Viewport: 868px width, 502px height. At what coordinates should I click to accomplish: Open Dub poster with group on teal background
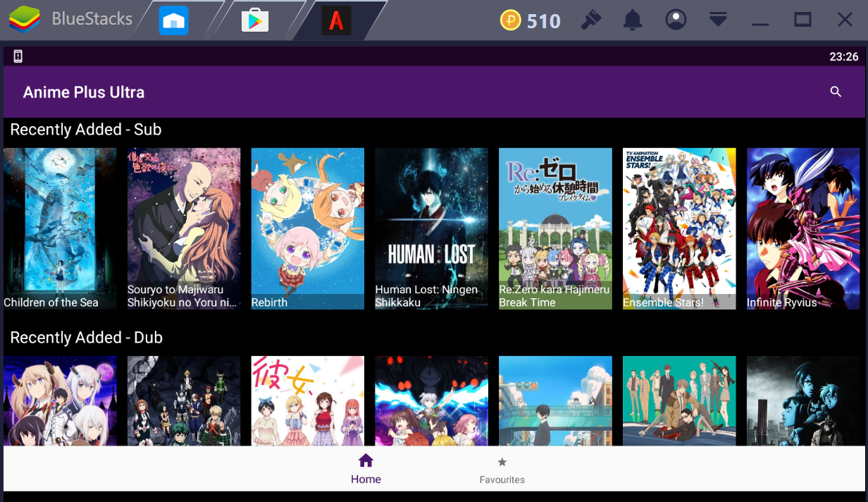pyautogui.click(x=679, y=400)
